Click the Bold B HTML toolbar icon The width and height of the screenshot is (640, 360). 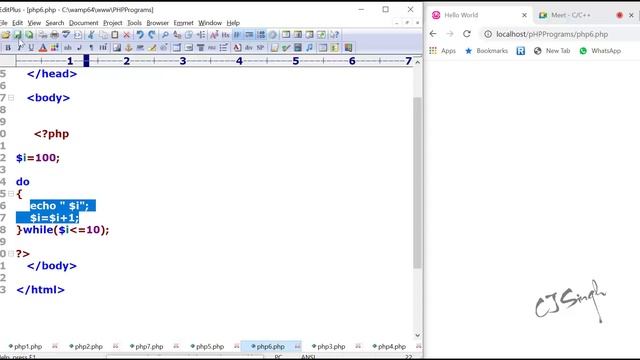click(8, 48)
